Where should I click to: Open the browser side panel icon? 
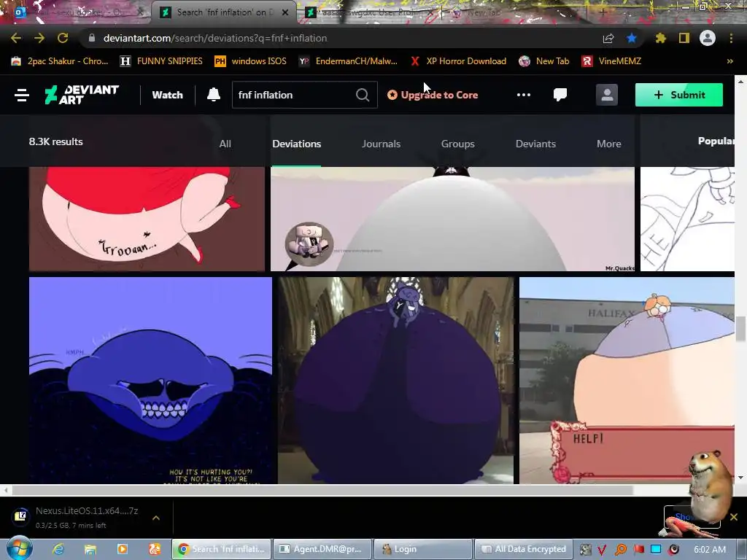coord(684,38)
